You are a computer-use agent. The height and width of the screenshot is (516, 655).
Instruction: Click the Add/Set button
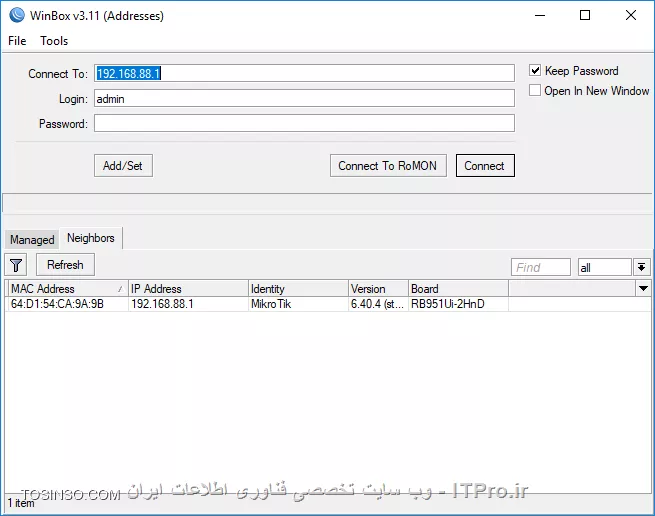coord(123,165)
